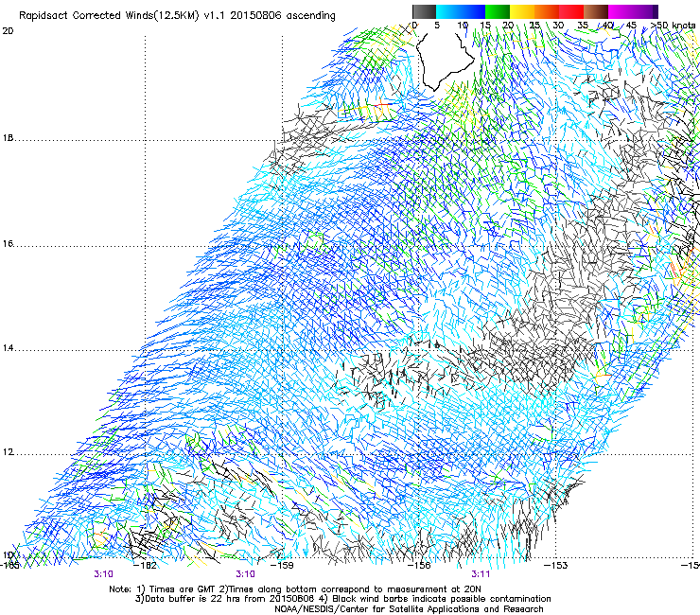Click the '>50 knots' color bar label
700x615 pixels.
coord(674,26)
